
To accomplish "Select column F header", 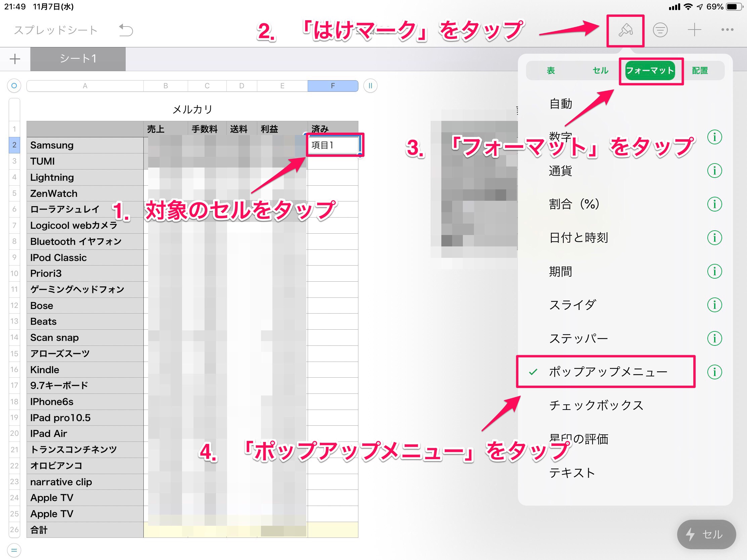I will tap(333, 86).
